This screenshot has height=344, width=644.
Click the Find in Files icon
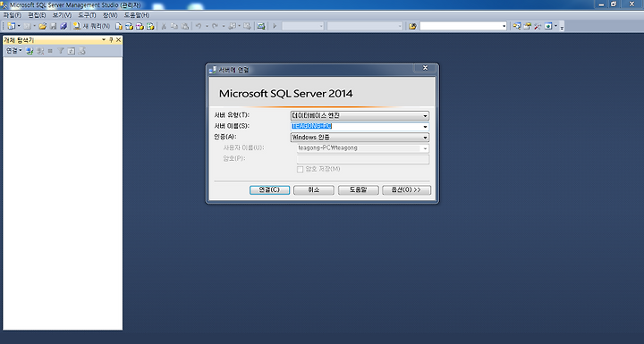412,26
